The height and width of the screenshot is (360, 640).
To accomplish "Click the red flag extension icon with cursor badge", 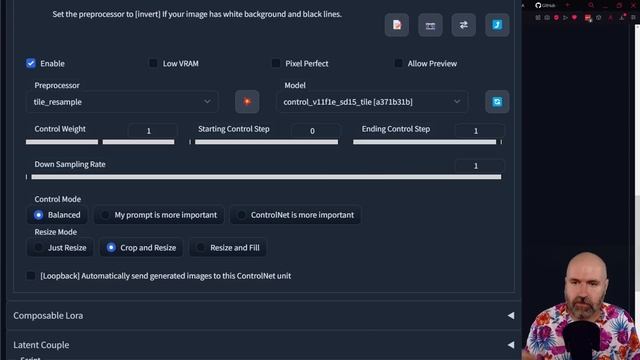I will click(588, 18).
